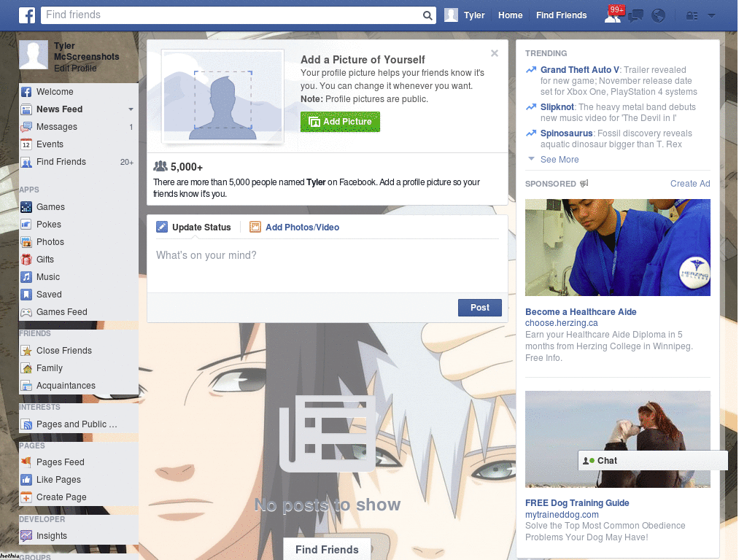Screen dimensions: 747x560
Task: Open Games app icon
Action: tap(26, 207)
